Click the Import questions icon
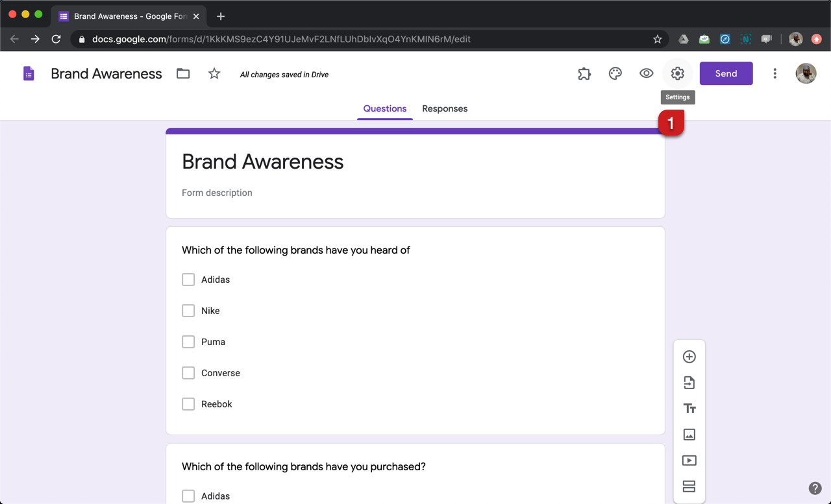 point(689,382)
